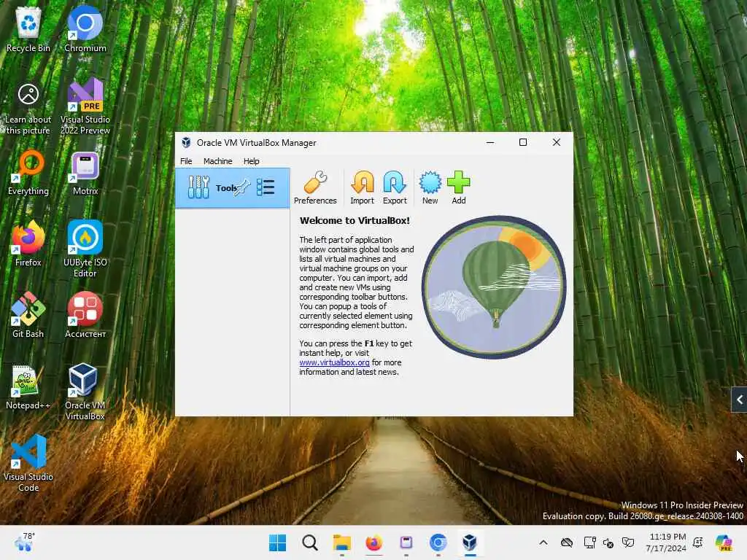Image resolution: width=747 pixels, height=560 pixels.
Task: Open the Help menu
Action: point(251,161)
